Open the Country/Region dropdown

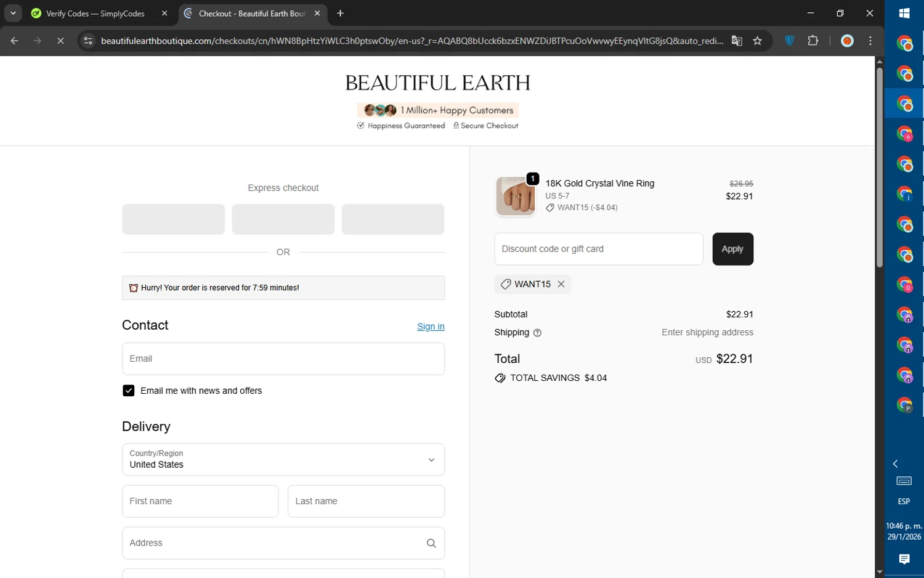tap(283, 460)
